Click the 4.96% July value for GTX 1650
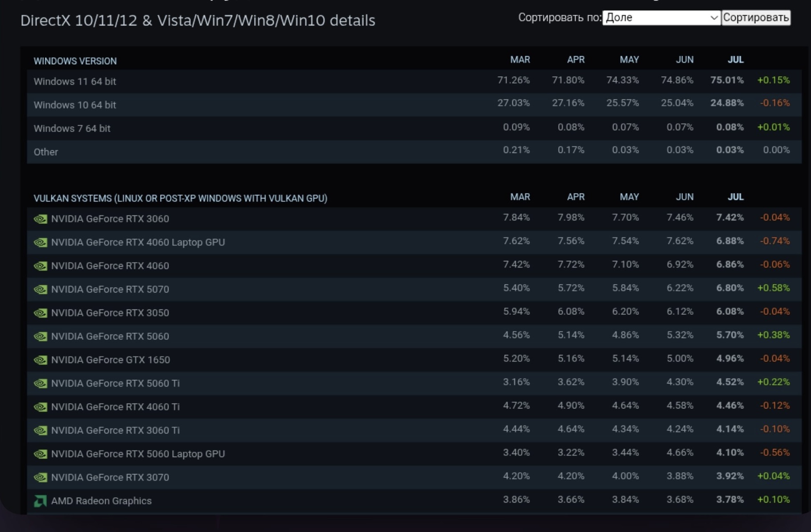Viewport: 811px width, 532px height. click(730, 359)
